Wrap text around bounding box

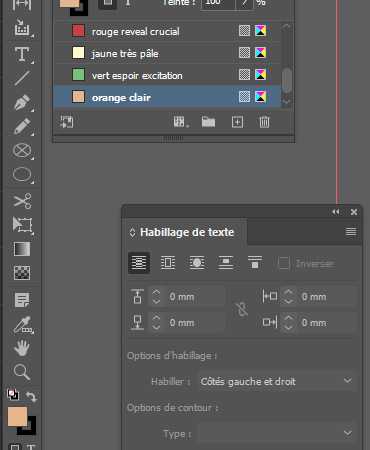[168, 263]
